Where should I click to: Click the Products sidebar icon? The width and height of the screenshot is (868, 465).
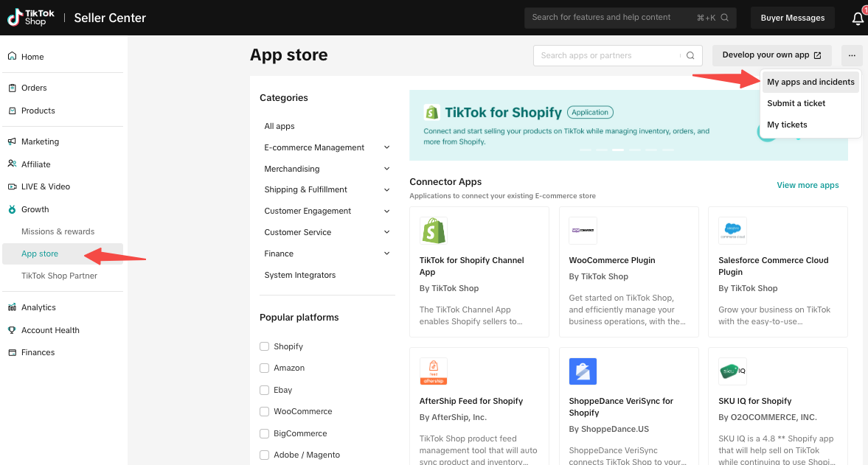(13, 111)
